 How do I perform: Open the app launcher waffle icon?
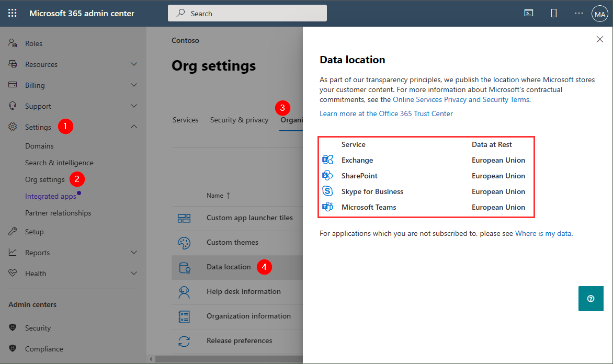coord(12,13)
